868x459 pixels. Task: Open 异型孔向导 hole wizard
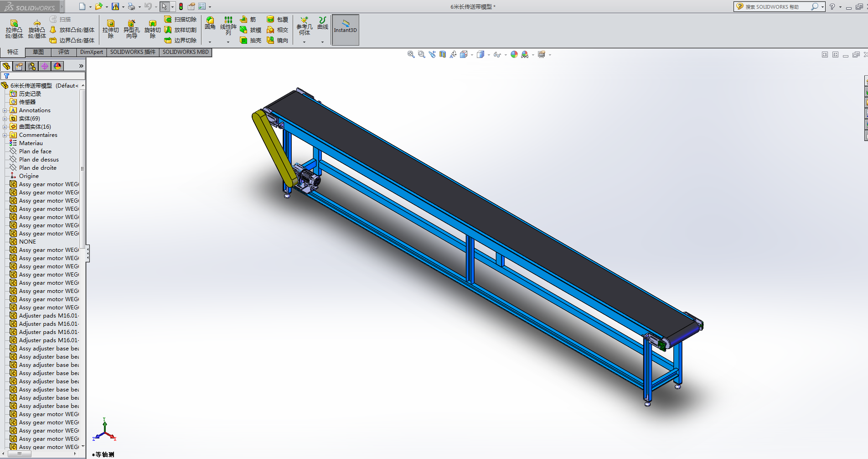pyautogui.click(x=131, y=29)
